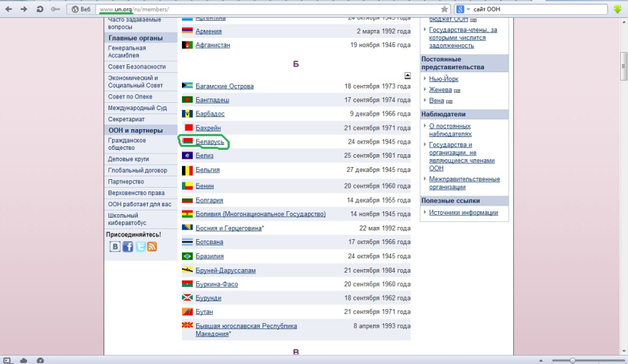Adjust the zoom slider in status bar
Image resolution: width=628 pixels, height=364 pixels.
coord(572,360)
